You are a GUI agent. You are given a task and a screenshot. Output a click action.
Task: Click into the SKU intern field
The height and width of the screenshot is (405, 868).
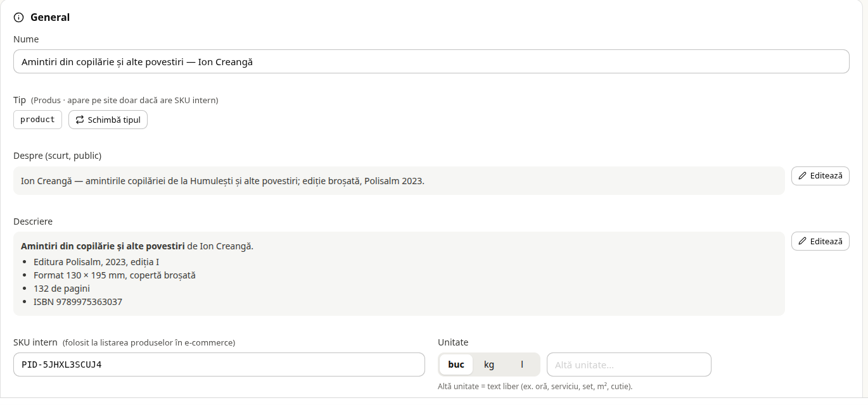pyautogui.click(x=219, y=364)
